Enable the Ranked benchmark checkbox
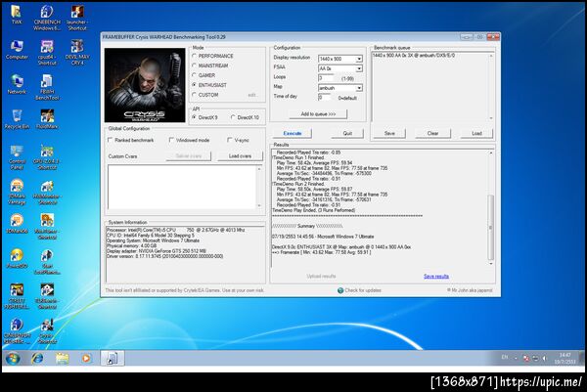 coord(110,140)
